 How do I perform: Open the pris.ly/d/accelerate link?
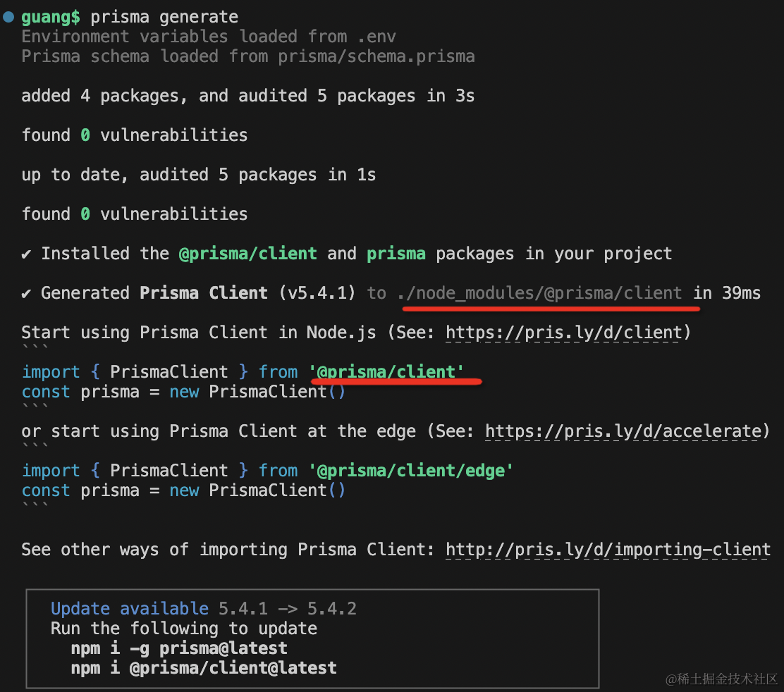[623, 431]
